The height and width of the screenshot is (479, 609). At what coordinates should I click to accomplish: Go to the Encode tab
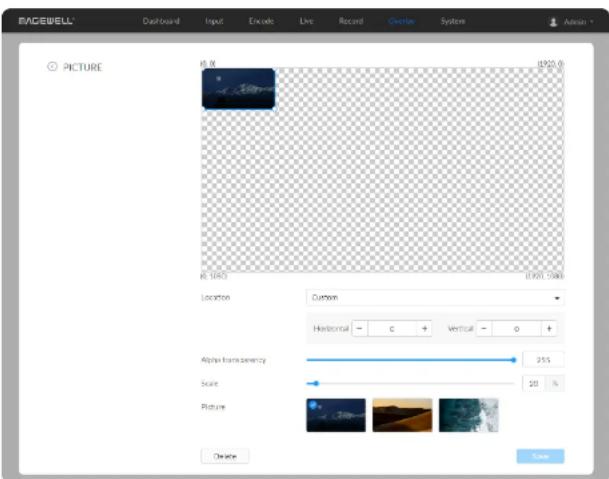[x=261, y=21]
